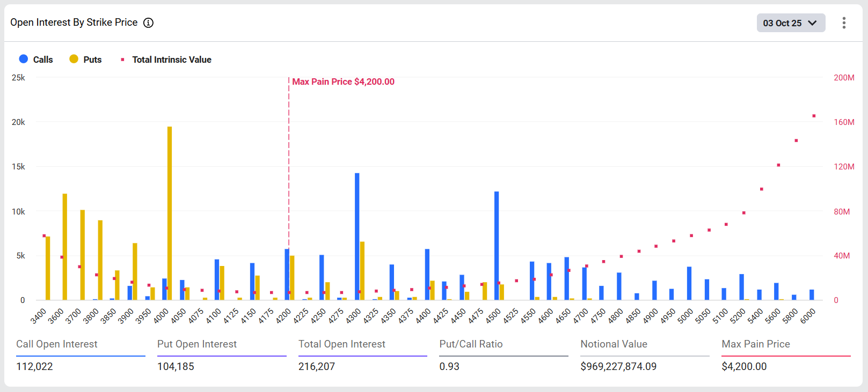
Task: Select the Call Open Interest stat
Action: (57, 344)
